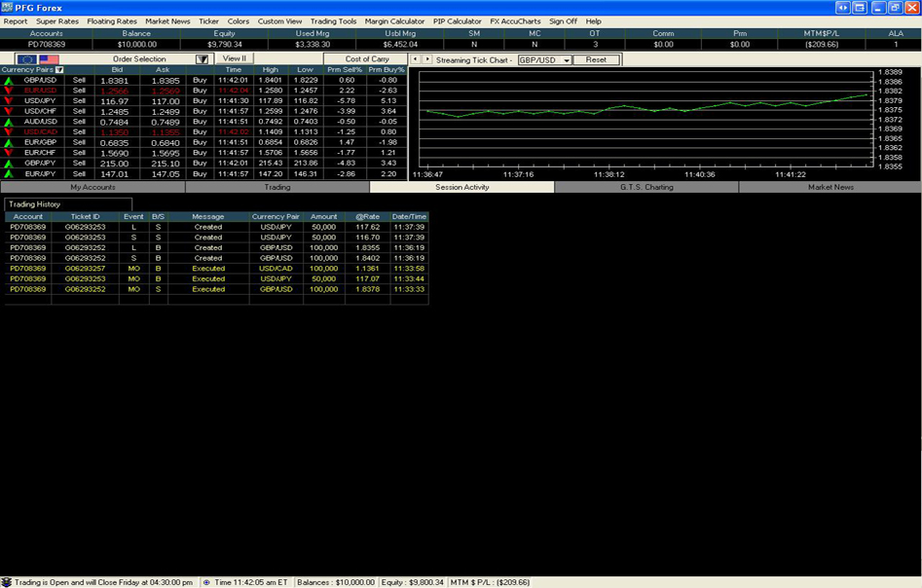Image resolution: width=922 pixels, height=588 pixels.
Task: Click the trading status icon in status bar
Action: pyautogui.click(x=6, y=582)
